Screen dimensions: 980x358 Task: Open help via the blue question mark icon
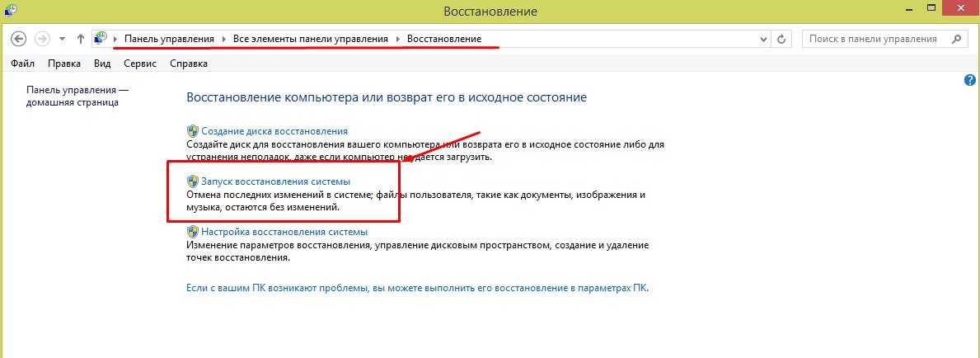pyautogui.click(x=969, y=80)
